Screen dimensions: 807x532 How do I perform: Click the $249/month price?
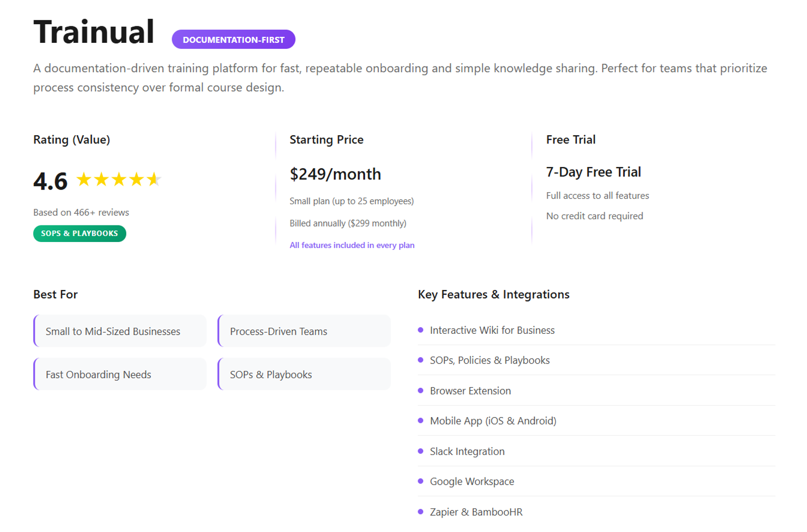click(x=335, y=174)
